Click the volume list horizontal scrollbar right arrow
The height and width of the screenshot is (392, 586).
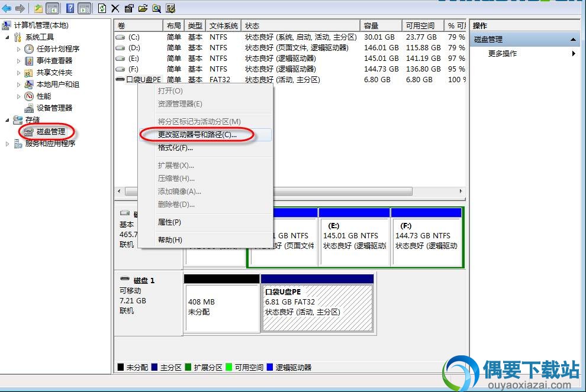[461, 191]
